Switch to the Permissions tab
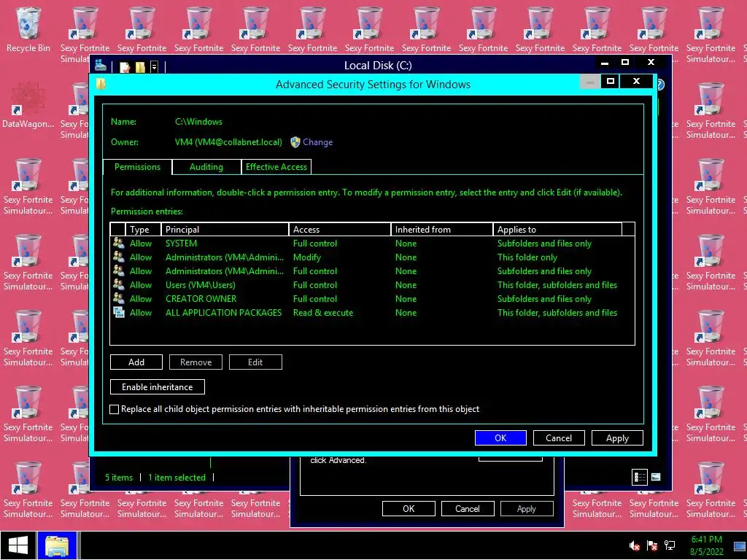Image resolution: width=747 pixels, height=560 pixels. click(137, 167)
